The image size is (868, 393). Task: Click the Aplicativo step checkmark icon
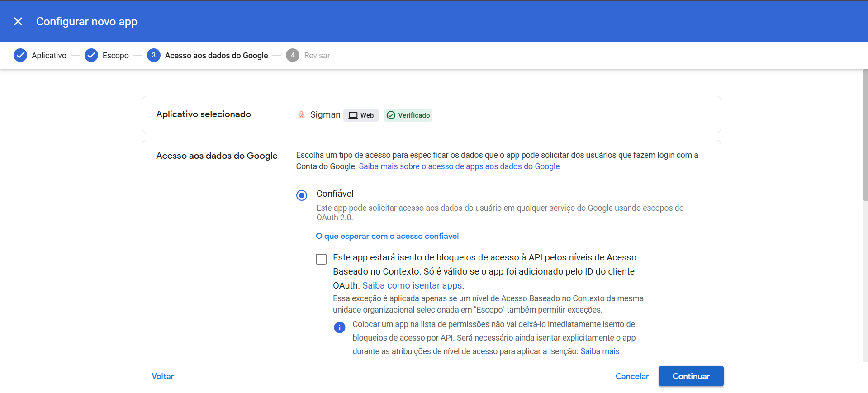pos(20,55)
